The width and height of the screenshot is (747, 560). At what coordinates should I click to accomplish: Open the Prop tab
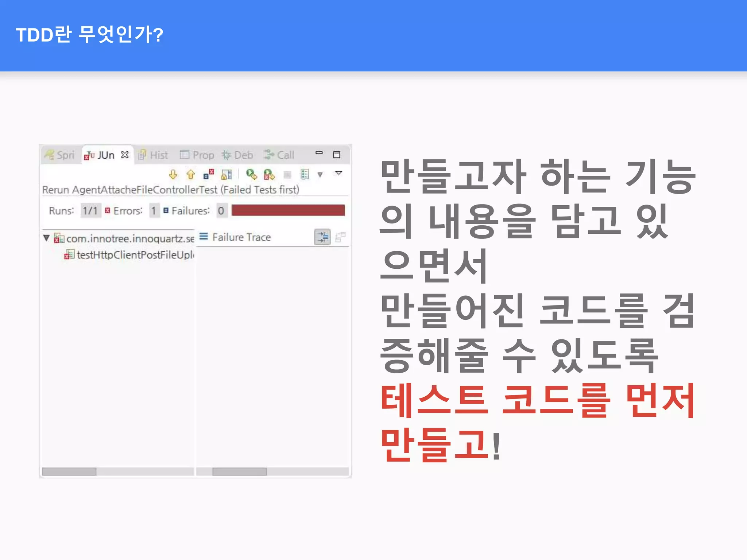point(197,155)
